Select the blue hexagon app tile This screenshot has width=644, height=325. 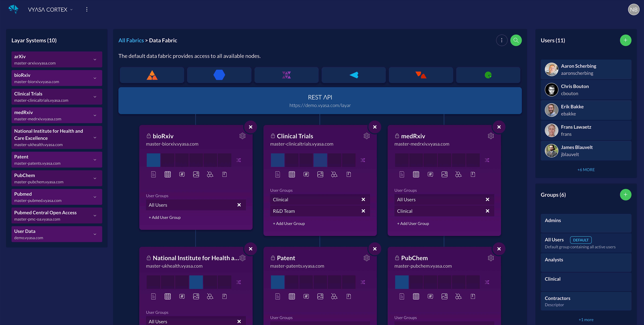(219, 75)
